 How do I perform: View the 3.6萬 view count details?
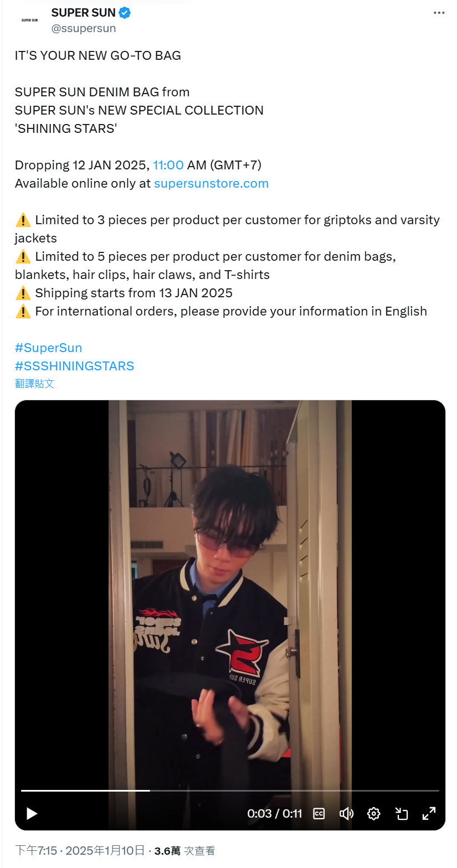(x=184, y=851)
